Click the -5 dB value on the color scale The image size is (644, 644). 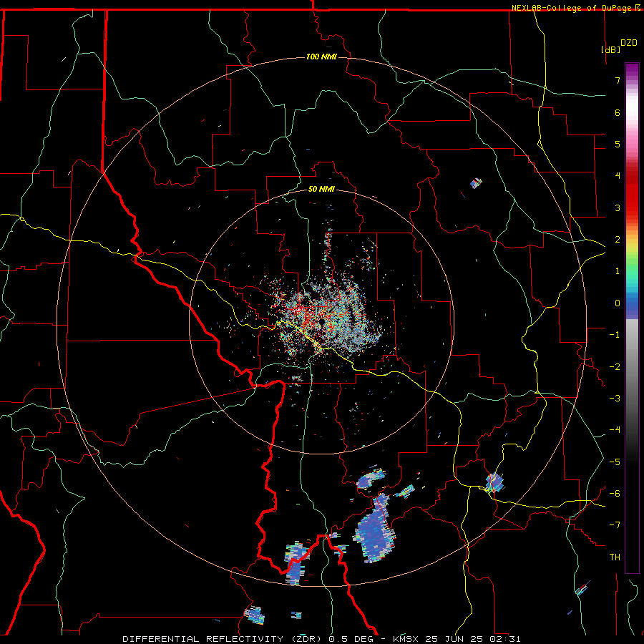pos(615,462)
